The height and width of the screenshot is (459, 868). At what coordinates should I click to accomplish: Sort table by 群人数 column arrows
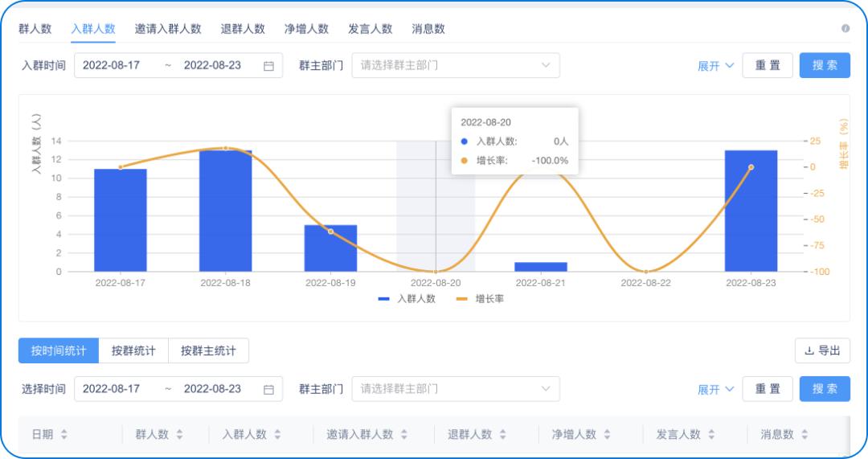pyautogui.click(x=179, y=435)
